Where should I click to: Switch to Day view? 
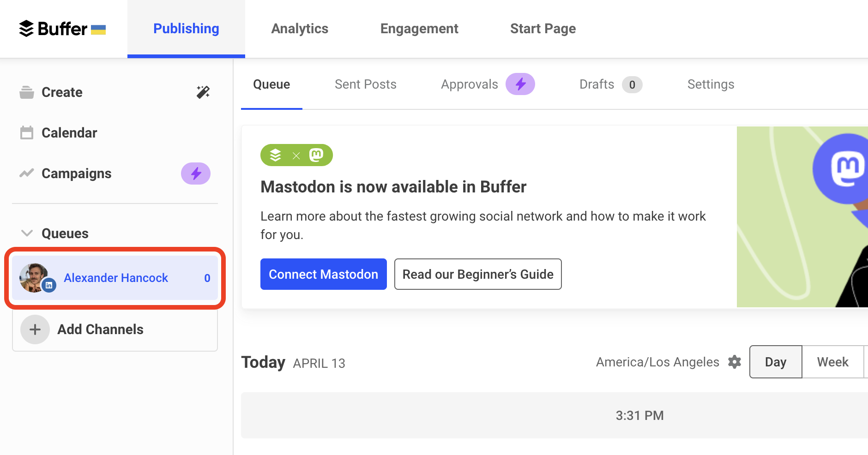[776, 362]
